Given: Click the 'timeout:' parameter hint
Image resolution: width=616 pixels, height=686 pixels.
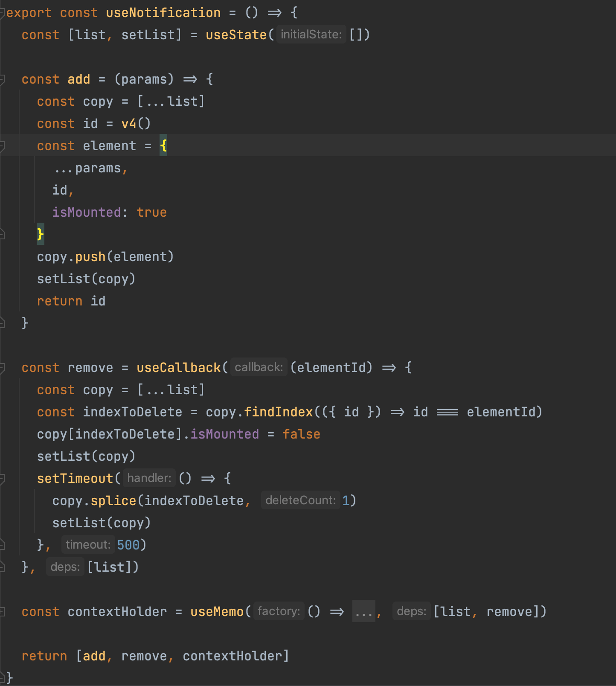Looking at the screenshot, I should click(88, 545).
